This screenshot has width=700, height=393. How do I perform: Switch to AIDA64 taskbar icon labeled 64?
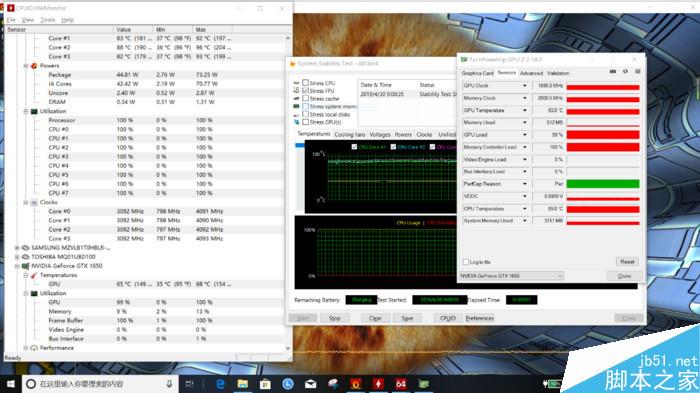point(401,384)
